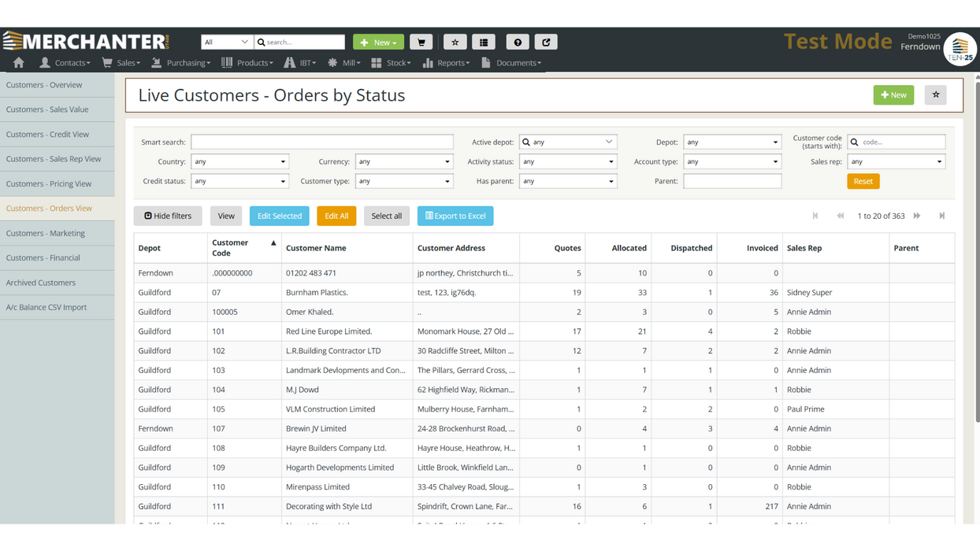Click the Hide filters button
980x551 pixels.
point(168,216)
